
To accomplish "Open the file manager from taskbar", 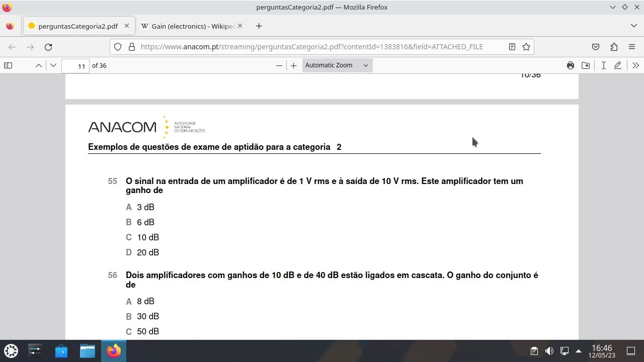I will [x=88, y=350].
